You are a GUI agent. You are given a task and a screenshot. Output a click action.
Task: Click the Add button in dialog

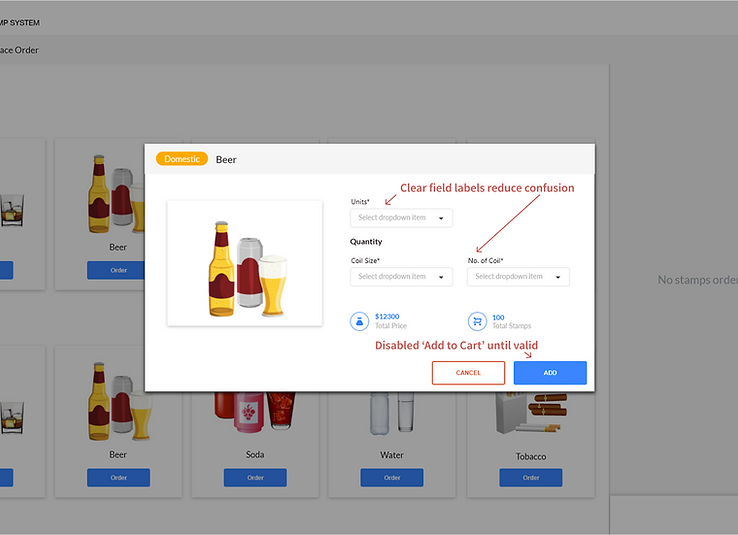coord(550,373)
